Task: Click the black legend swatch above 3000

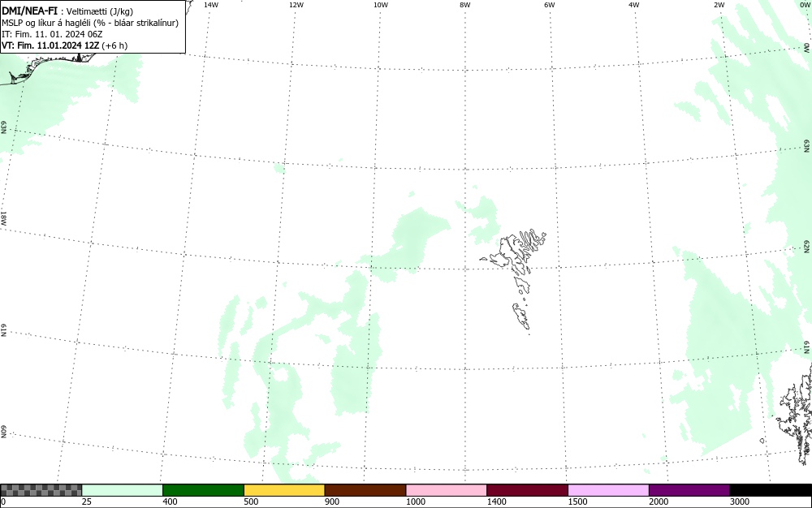Action: tap(771, 490)
